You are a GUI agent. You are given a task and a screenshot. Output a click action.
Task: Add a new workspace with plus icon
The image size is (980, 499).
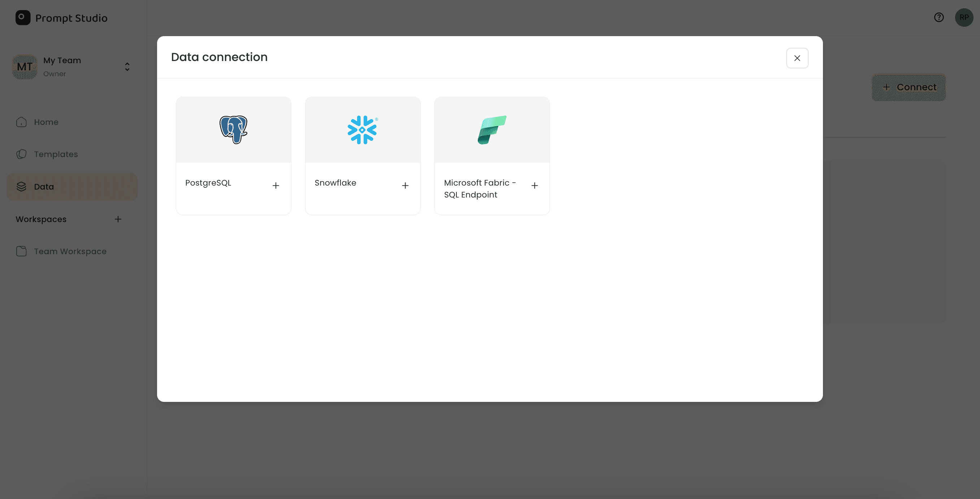118,219
